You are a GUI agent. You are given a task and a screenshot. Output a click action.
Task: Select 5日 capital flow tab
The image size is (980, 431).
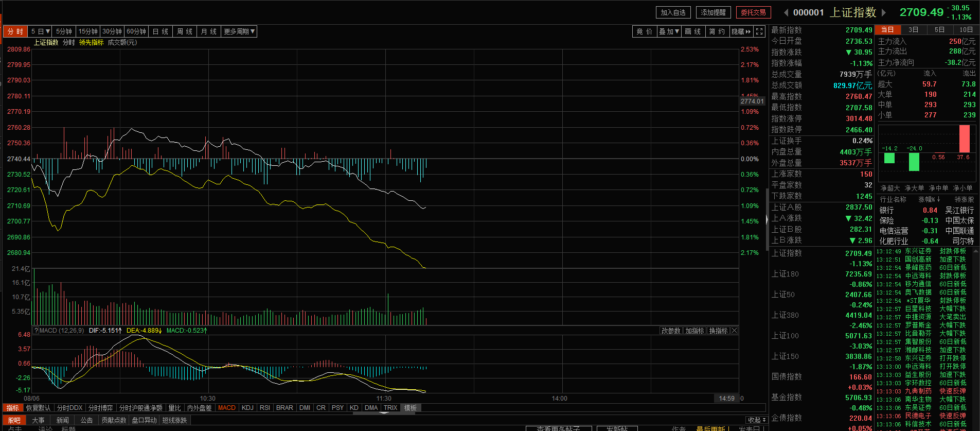[x=939, y=30]
